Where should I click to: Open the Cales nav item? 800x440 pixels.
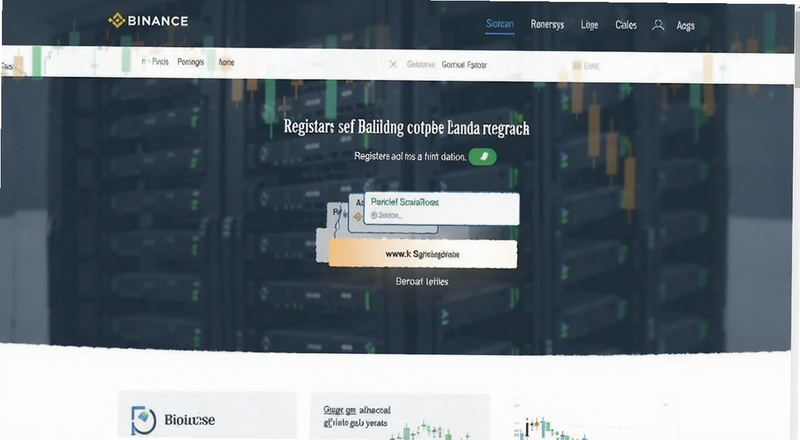pyautogui.click(x=626, y=25)
